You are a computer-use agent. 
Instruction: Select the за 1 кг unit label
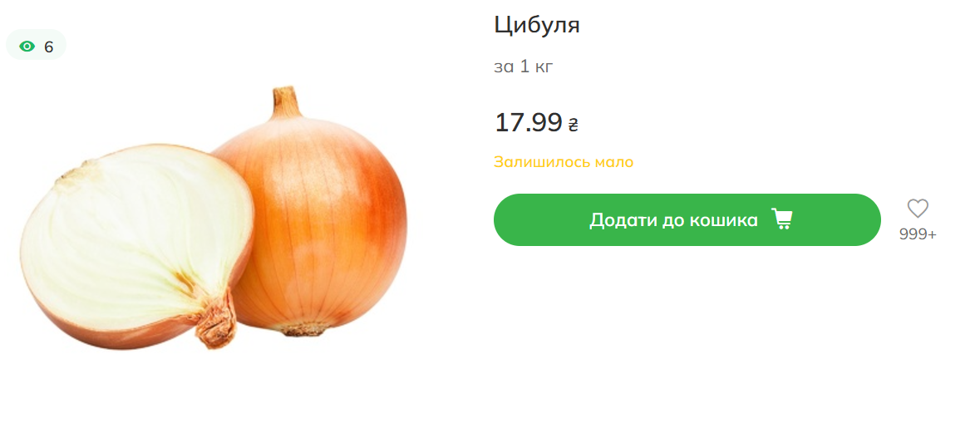tap(524, 66)
